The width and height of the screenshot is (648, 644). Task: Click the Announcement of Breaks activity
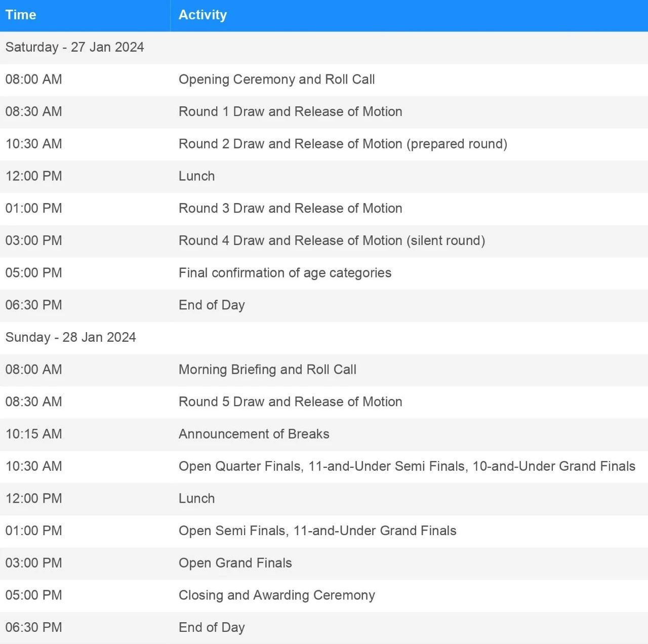coord(254,434)
